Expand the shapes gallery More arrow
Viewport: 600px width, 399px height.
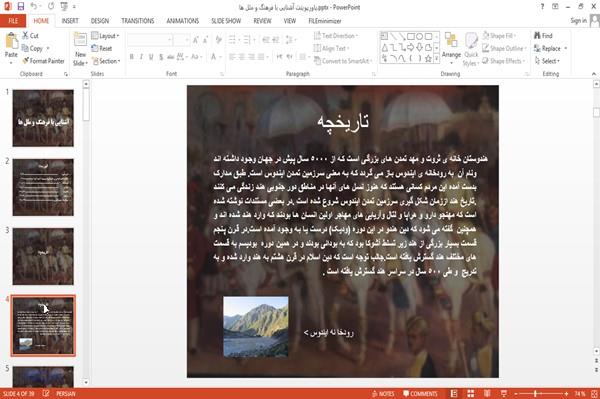(437, 59)
